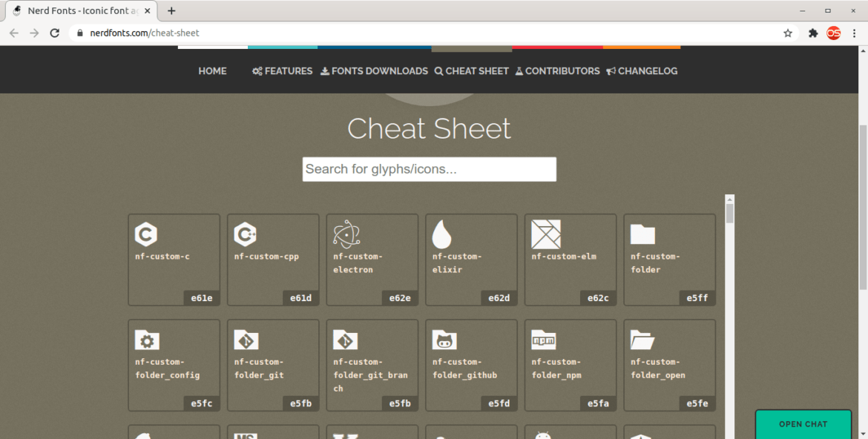Open the CHEAT SHEET menu item
This screenshot has height=439, width=868.
pyautogui.click(x=471, y=70)
